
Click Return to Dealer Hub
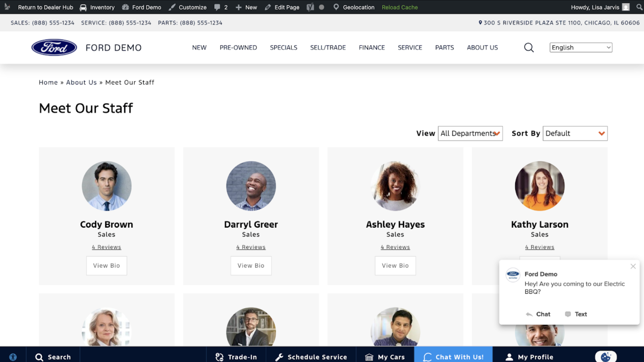[x=46, y=7]
